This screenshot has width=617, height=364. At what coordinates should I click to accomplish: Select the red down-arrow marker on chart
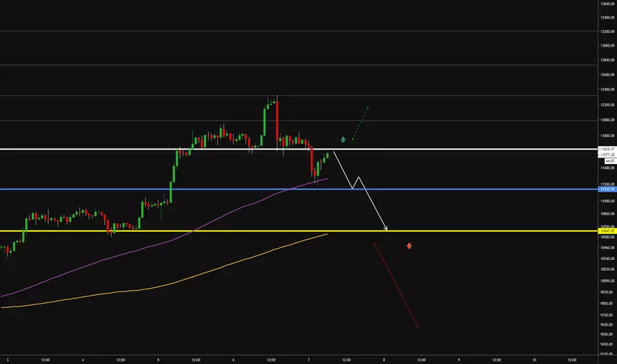(x=409, y=246)
